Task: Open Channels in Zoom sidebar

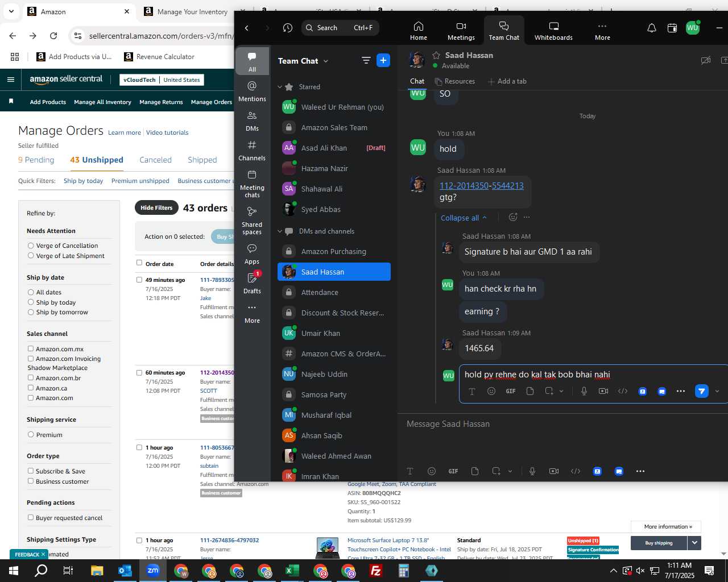Action: pos(252,151)
